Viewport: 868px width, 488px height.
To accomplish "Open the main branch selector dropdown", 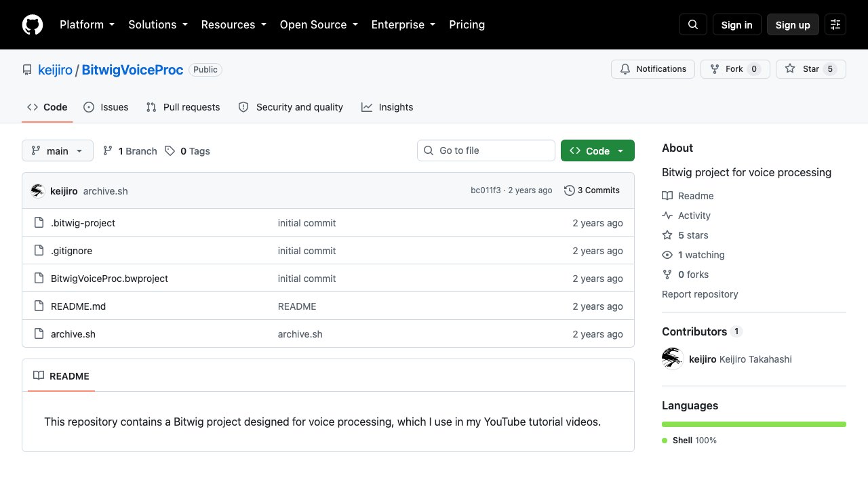I will tap(58, 151).
